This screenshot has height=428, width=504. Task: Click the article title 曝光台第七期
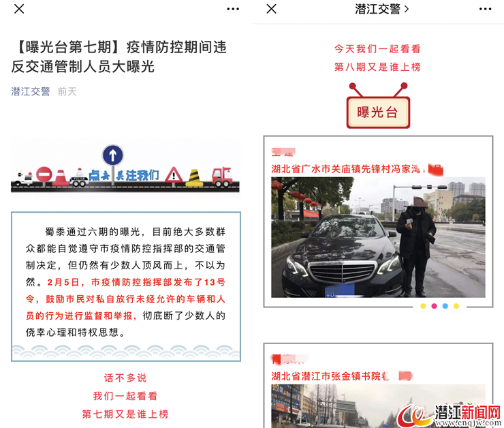[x=119, y=57]
